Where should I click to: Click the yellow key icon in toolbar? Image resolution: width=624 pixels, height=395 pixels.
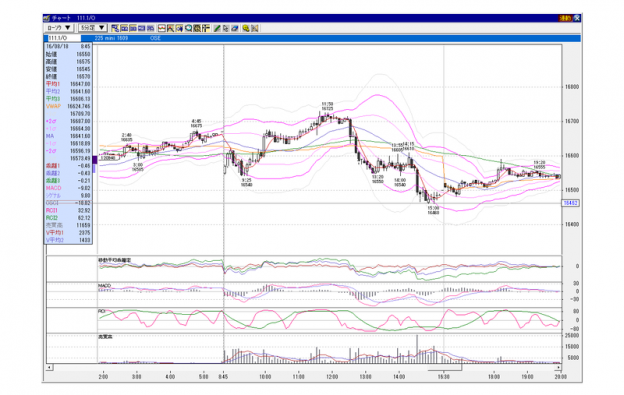tap(246, 28)
